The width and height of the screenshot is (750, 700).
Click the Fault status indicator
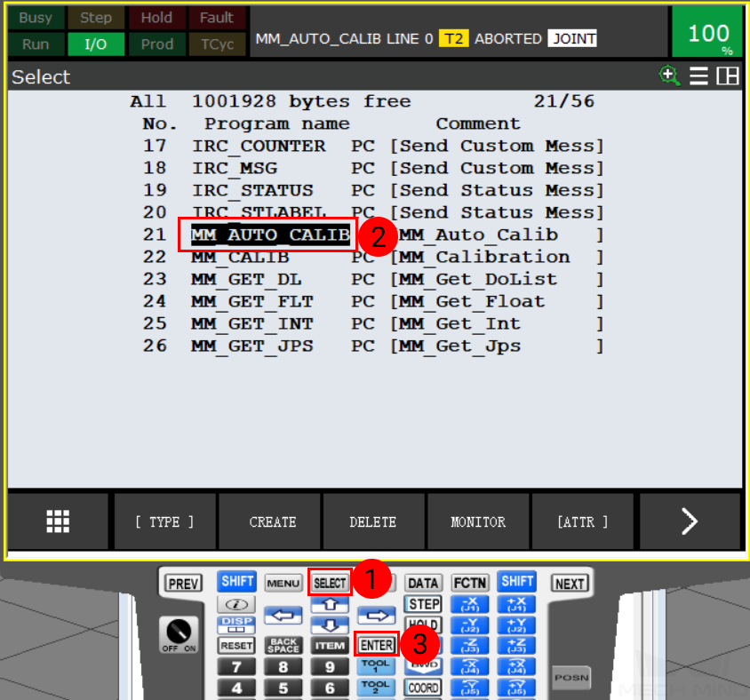tap(217, 18)
